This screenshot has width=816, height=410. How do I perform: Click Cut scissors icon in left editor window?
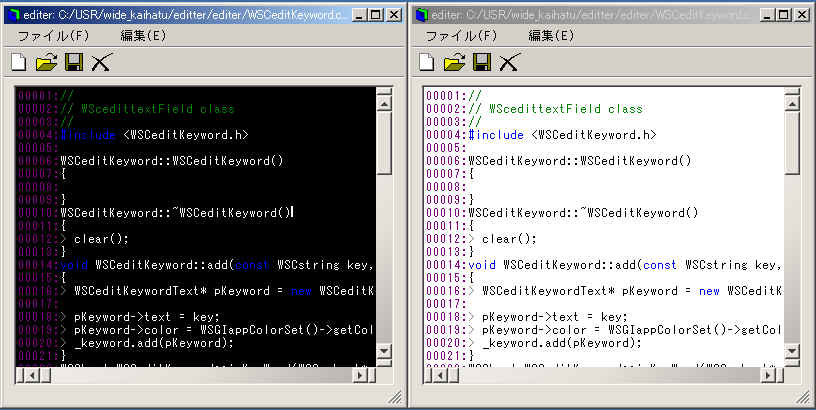point(101,63)
